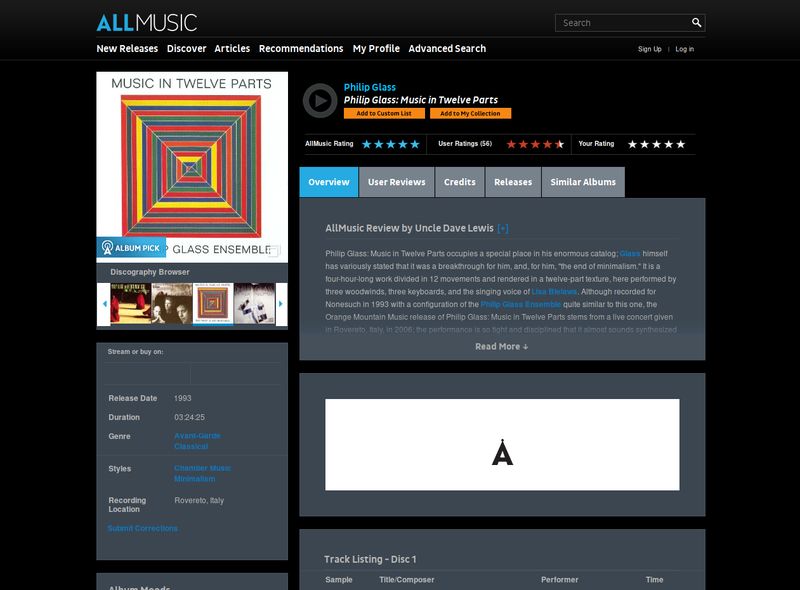Click the album title Philip Glass: Music in Twelve Parts

420,100
